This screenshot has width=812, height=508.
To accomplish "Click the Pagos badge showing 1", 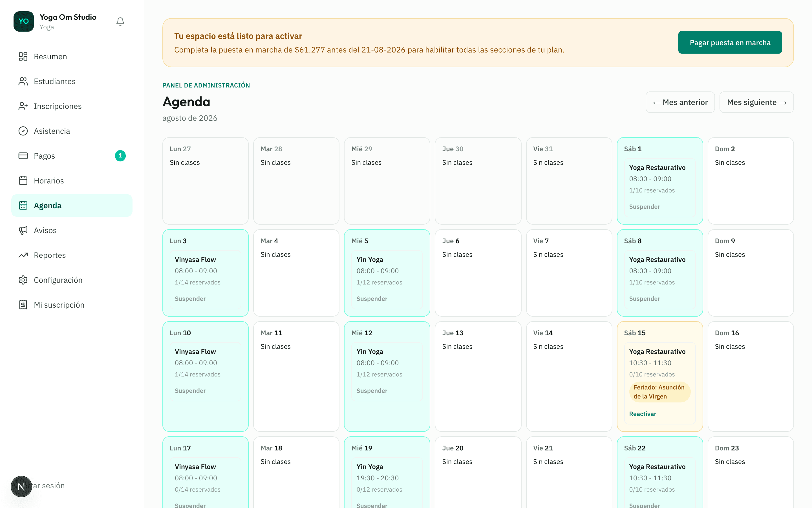I will (120, 156).
